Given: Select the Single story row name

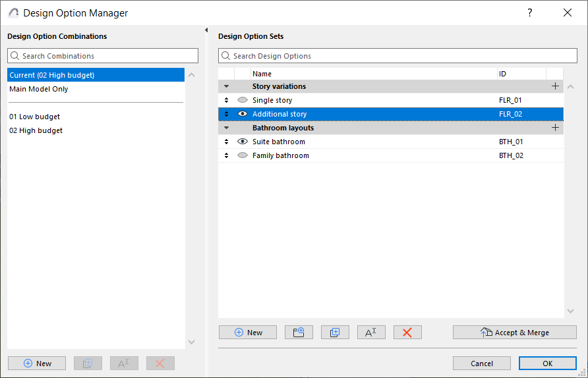Looking at the screenshot, I should (x=272, y=100).
